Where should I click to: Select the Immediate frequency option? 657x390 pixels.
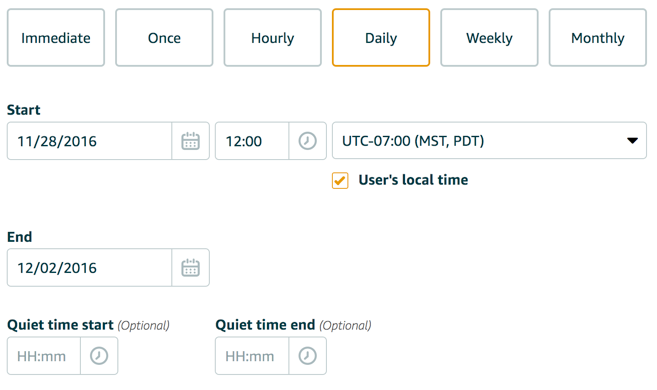tap(56, 38)
